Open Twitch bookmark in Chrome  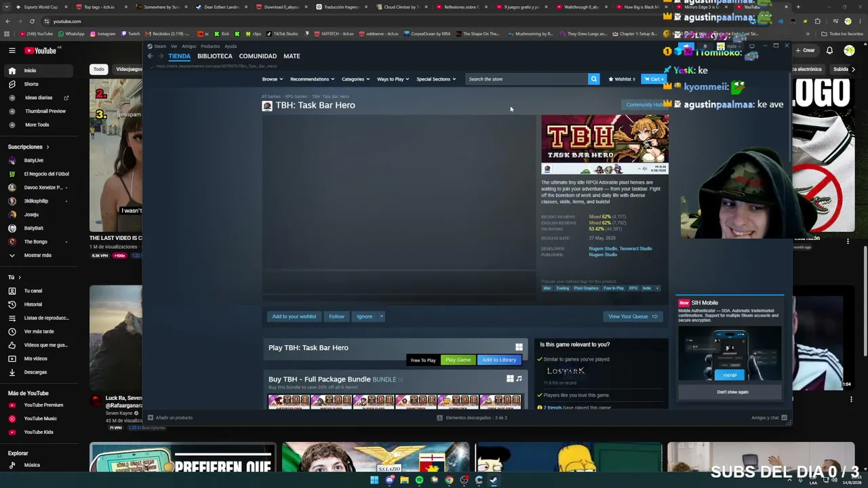pos(130,34)
